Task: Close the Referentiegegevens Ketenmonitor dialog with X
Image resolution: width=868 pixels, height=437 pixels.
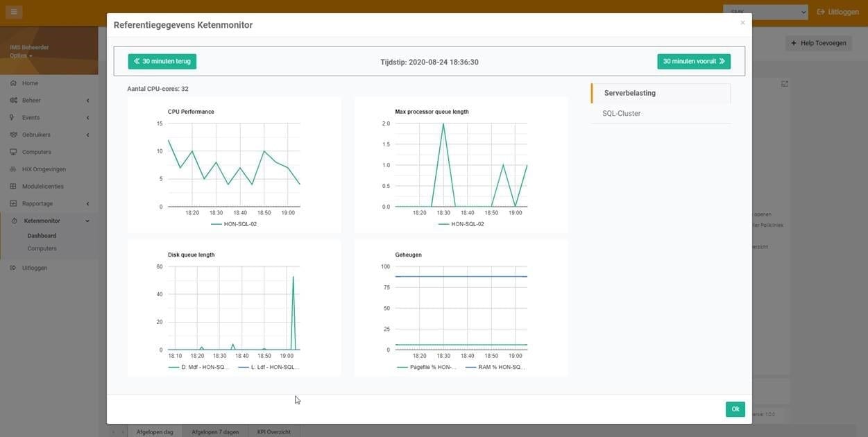Action: pos(742,23)
